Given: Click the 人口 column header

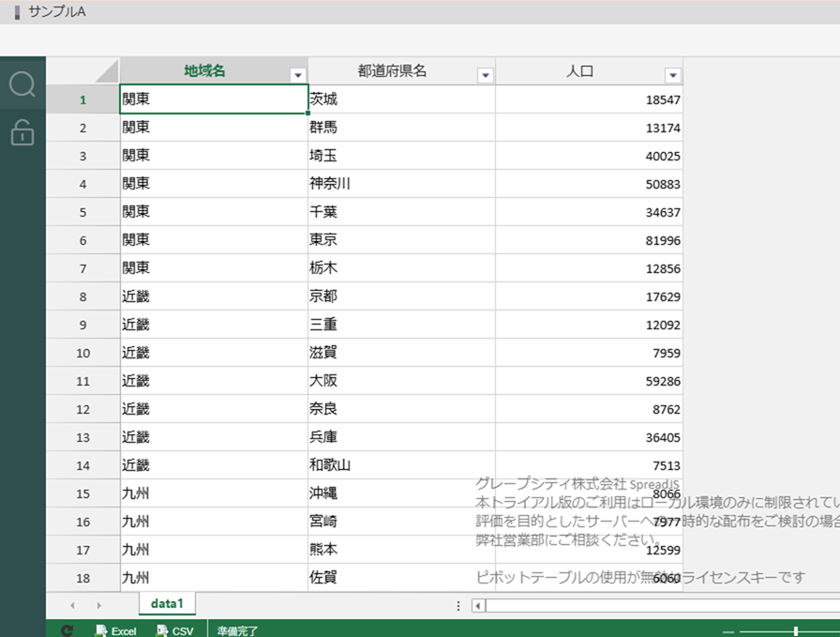Looking at the screenshot, I should tap(579, 71).
